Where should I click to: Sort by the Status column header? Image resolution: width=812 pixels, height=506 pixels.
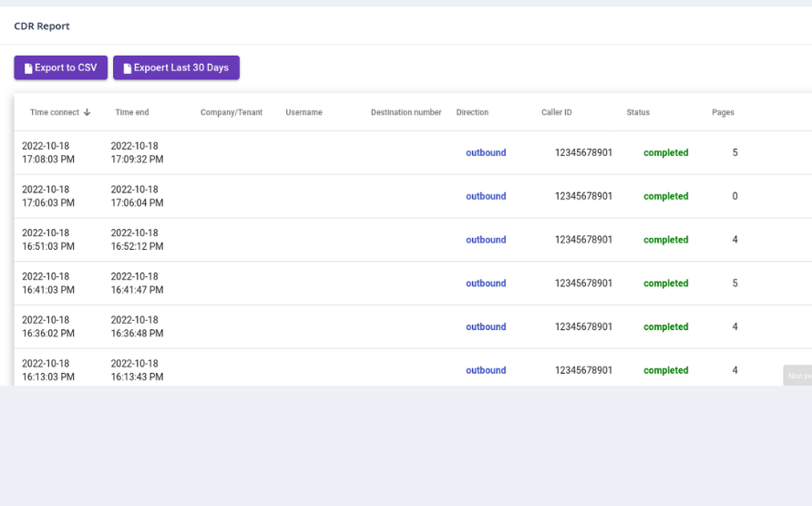point(638,113)
